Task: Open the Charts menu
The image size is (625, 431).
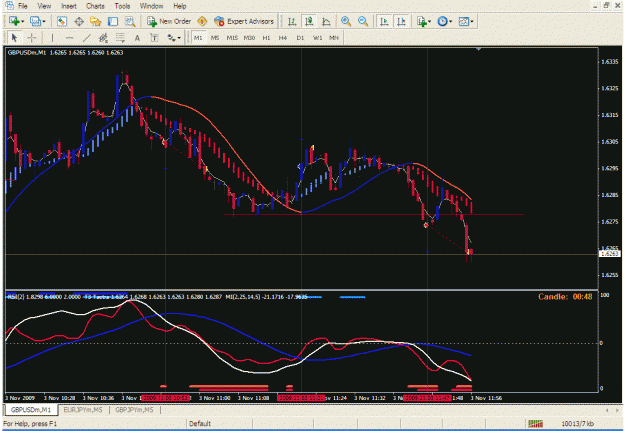Action: click(95, 6)
